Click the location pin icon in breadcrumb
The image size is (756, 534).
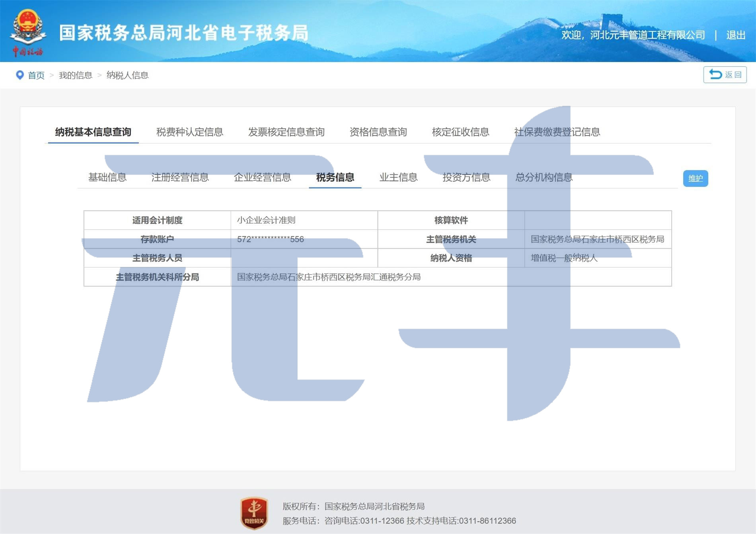coord(19,75)
